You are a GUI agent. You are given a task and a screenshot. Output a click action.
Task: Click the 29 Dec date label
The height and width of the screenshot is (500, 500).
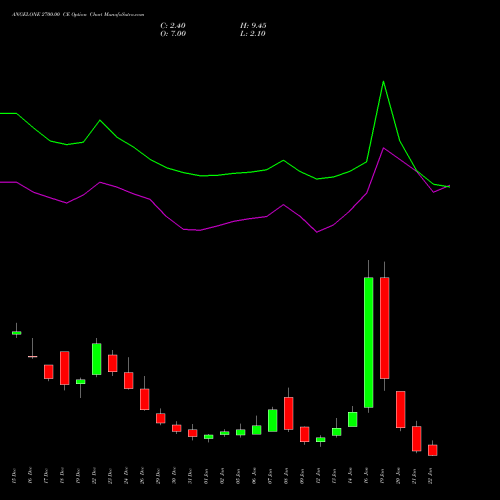click(158, 476)
